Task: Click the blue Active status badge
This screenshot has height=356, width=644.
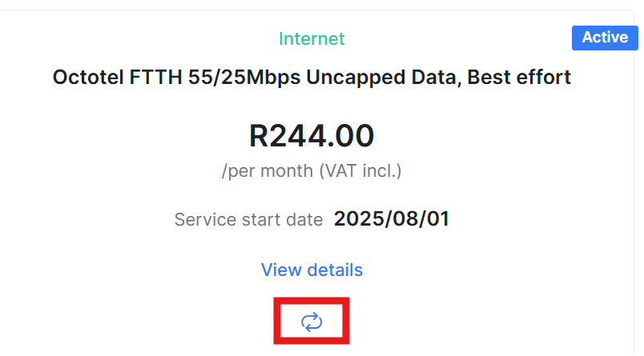Action: (x=605, y=37)
